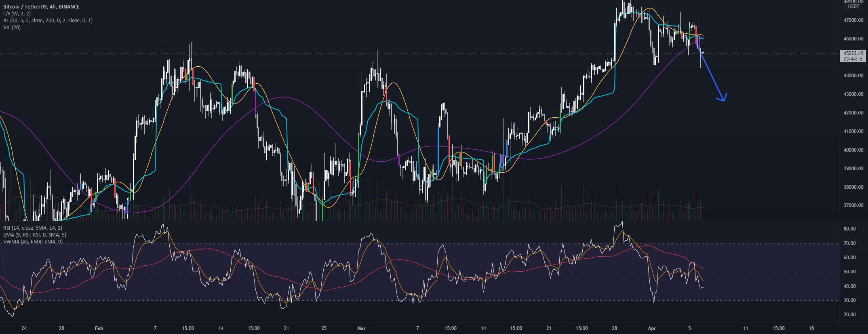Select the "EMA (9, RSI: RSI, 0, SMA, 5)" legend

click(35, 235)
